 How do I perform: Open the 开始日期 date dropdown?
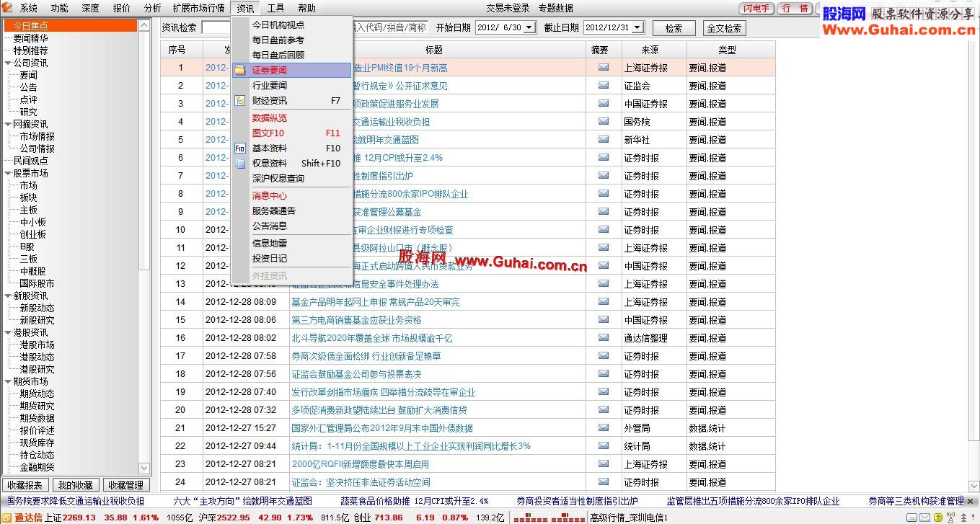(529, 27)
